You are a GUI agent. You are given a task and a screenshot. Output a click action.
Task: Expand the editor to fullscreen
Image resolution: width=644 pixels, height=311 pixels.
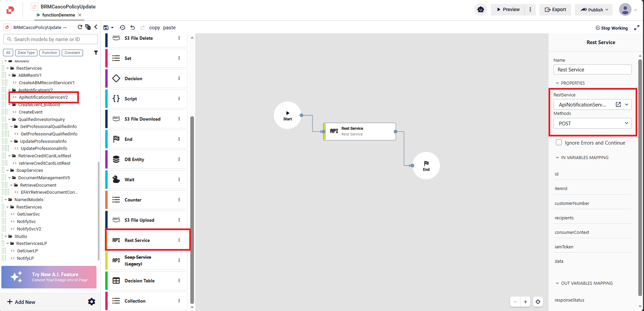coord(637,28)
